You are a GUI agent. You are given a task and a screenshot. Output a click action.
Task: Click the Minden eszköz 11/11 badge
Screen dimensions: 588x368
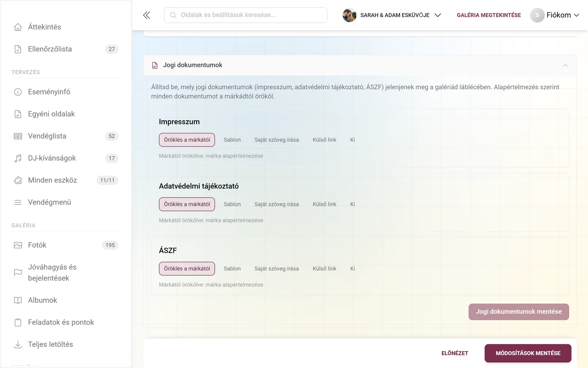tap(107, 180)
